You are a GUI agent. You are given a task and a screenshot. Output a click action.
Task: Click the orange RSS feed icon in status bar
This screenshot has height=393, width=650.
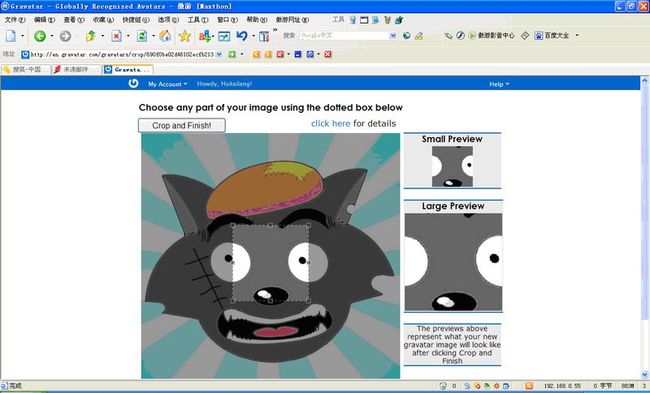(529, 386)
